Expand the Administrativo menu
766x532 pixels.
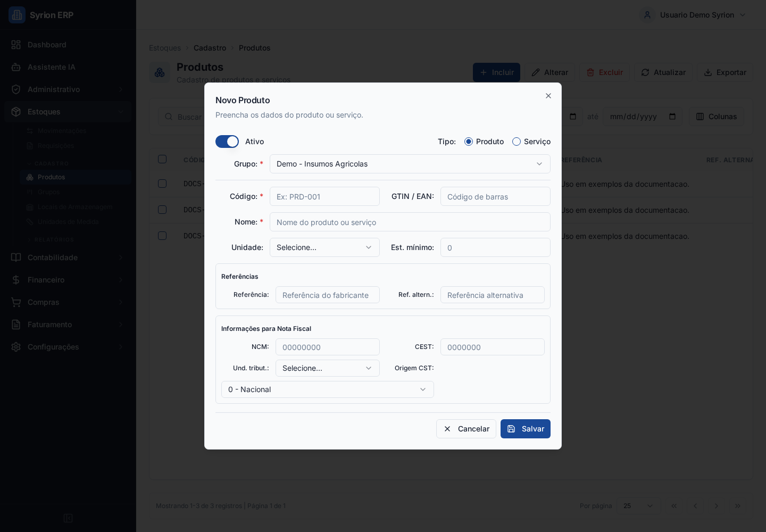pos(68,89)
